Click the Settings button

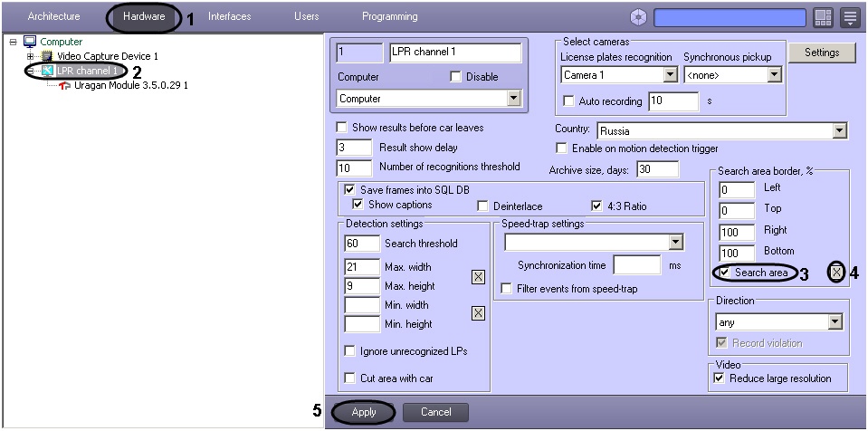pos(822,53)
